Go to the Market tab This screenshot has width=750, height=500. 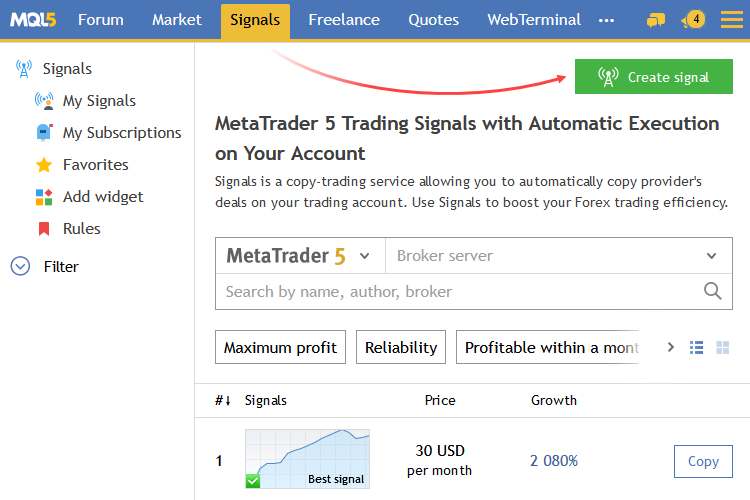176,20
